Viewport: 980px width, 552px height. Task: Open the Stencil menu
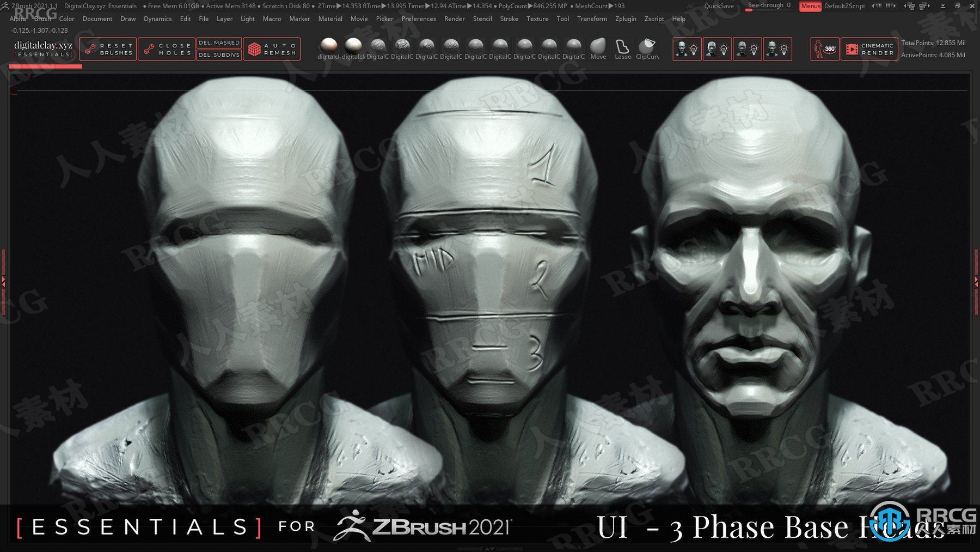coord(482,19)
